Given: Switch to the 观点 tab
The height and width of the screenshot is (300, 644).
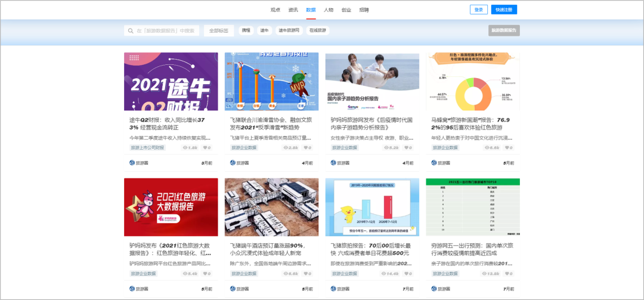Looking at the screenshot, I should click(275, 10).
